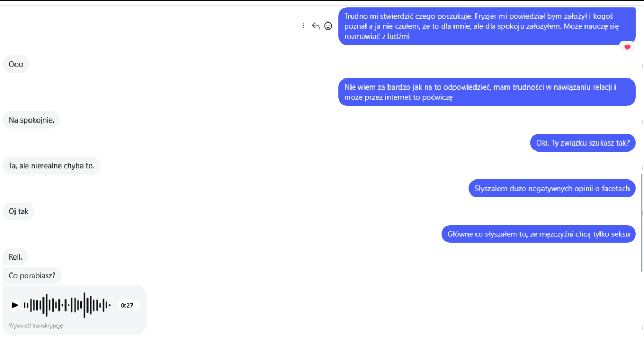Select the "Ooo" message bubble
This screenshot has height=338, width=644.
(x=16, y=64)
